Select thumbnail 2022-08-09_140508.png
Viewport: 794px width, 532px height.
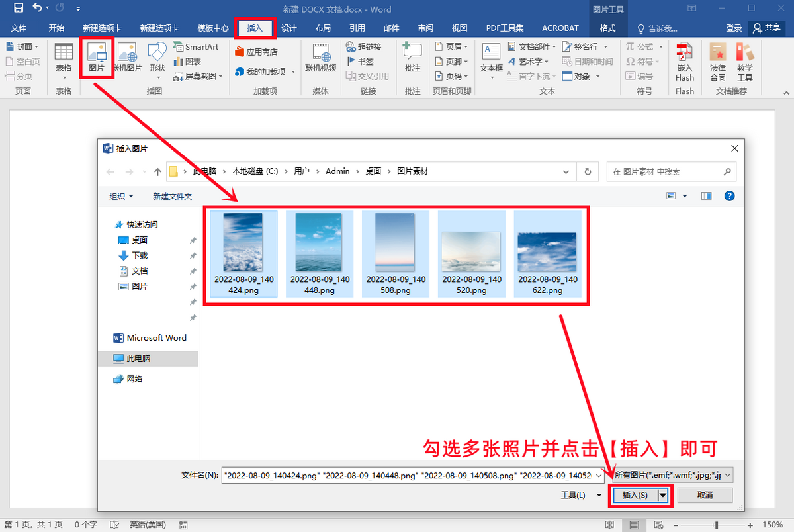[395, 253]
